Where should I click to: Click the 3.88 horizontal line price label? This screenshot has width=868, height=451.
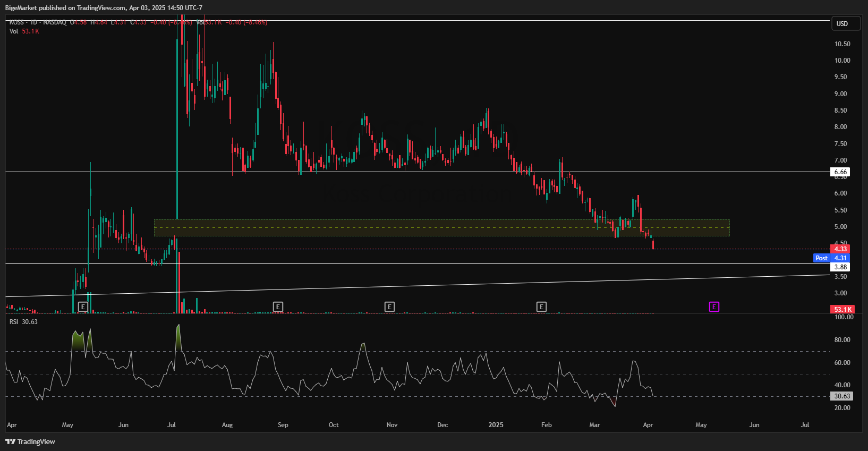point(840,267)
